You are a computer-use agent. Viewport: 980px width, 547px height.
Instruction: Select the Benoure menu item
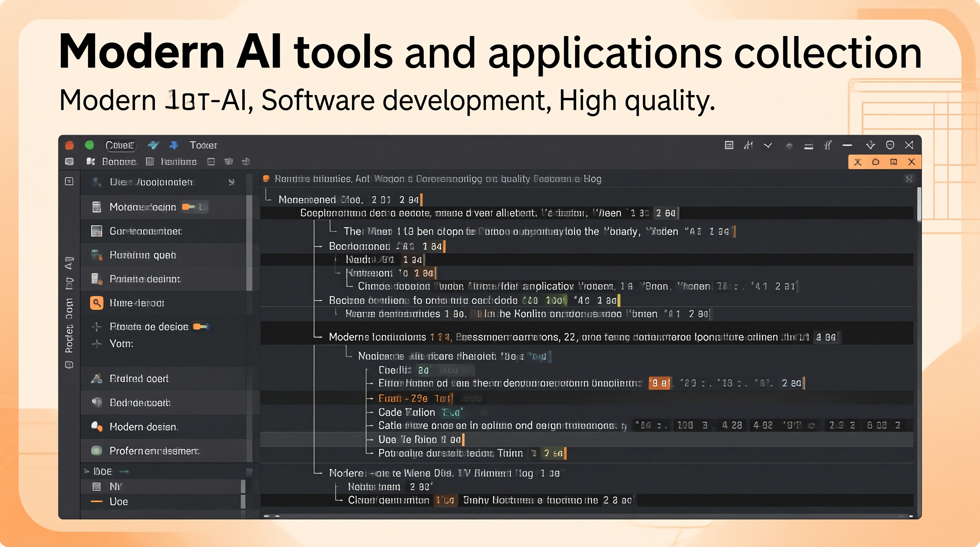pyautogui.click(x=119, y=162)
